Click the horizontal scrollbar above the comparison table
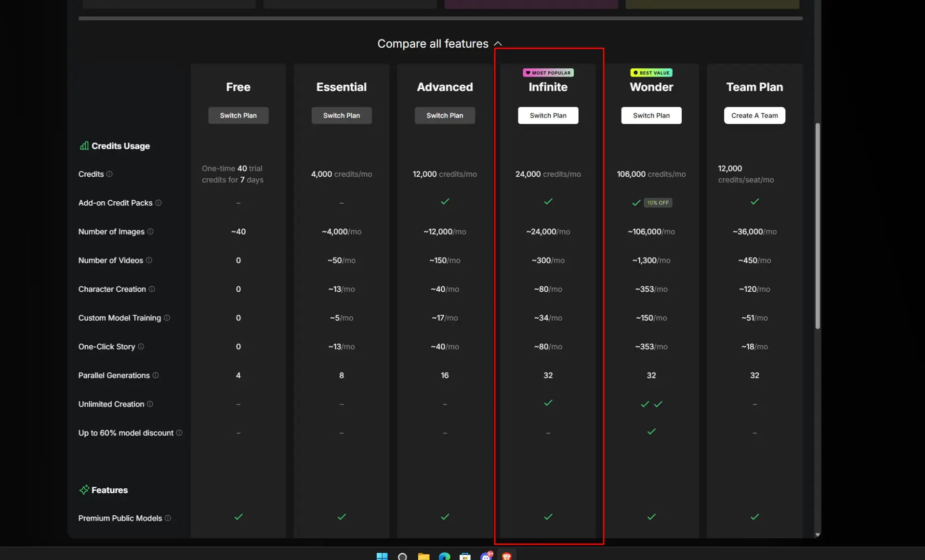925x560 pixels. [x=440, y=18]
